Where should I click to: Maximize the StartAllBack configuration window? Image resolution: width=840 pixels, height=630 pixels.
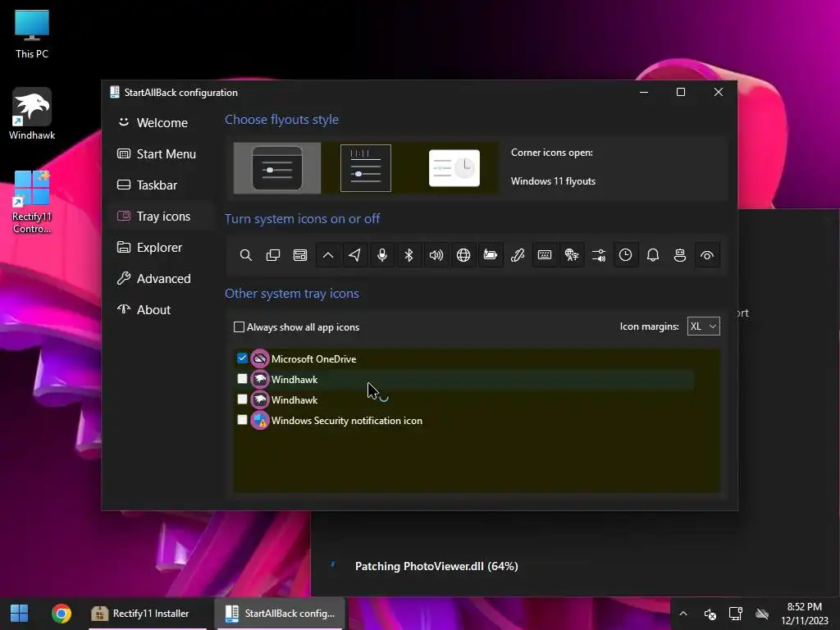coord(680,92)
